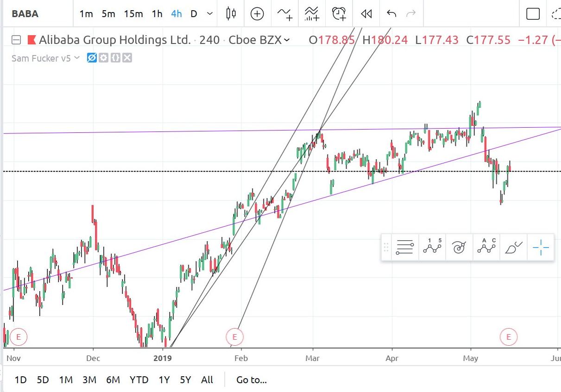Click the November earnings E marker
The width and height of the screenshot is (561, 392).
click(19, 337)
